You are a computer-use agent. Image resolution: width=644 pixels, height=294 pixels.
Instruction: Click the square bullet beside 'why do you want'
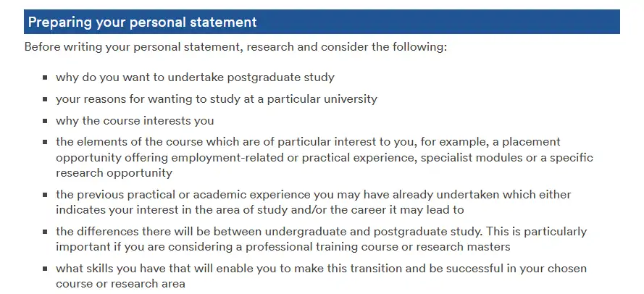point(45,77)
